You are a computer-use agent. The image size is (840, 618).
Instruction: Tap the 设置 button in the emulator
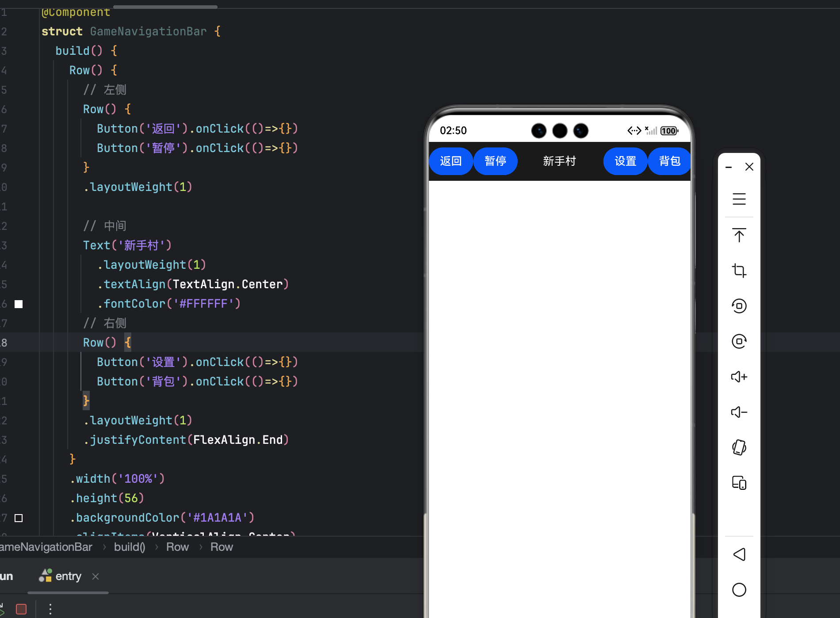coord(625,161)
